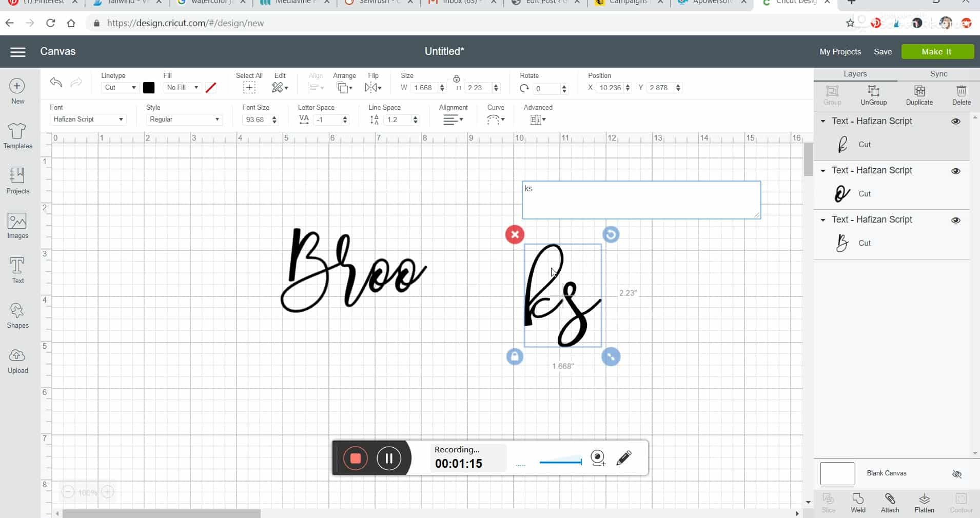Undo the last action
This screenshot has height=518, width=980.
pyautogui.click(x=56, y=82)
